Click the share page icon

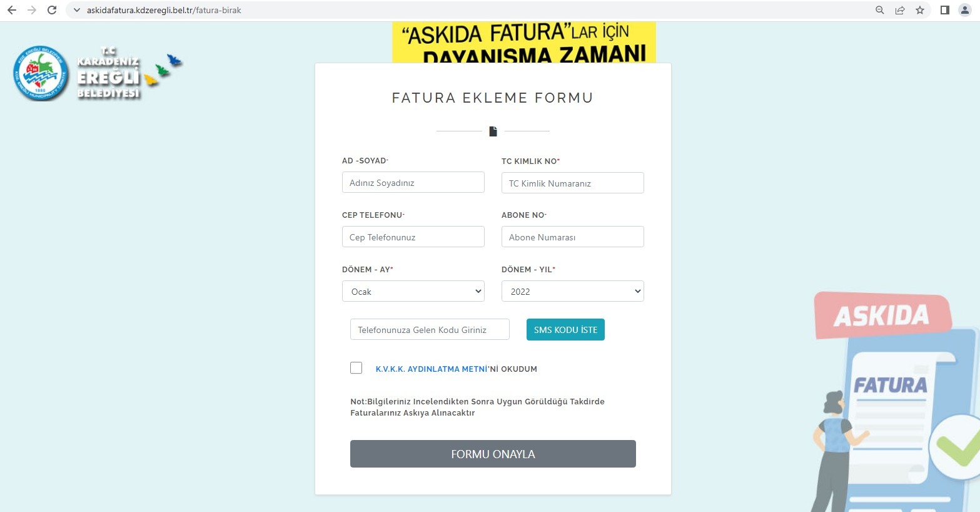click(x=900, y=10)
